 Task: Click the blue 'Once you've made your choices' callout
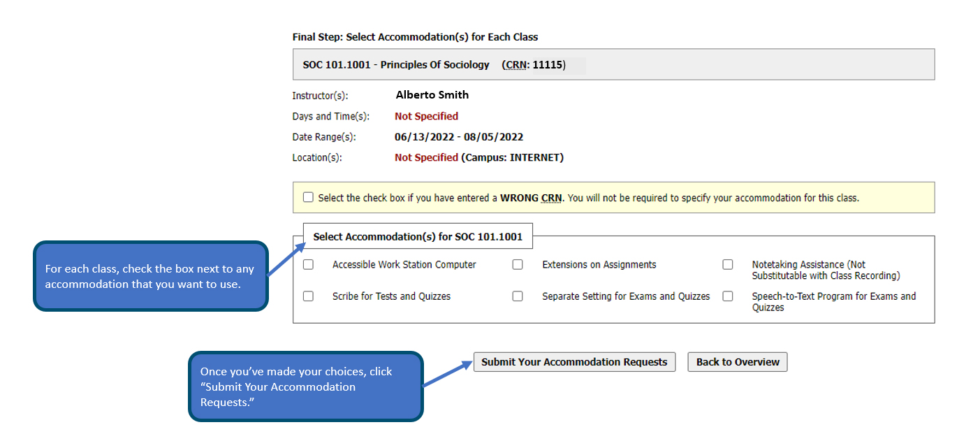tap(305, 386)
